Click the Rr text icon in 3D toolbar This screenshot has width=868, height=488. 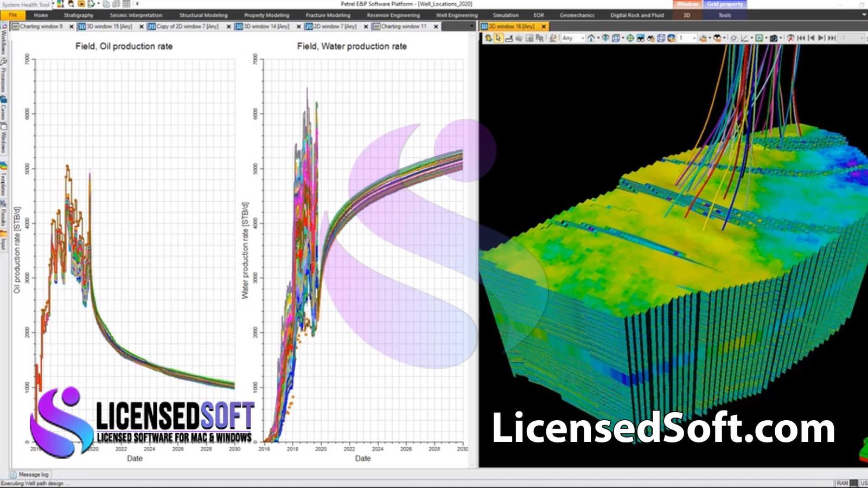coord(539,38)
